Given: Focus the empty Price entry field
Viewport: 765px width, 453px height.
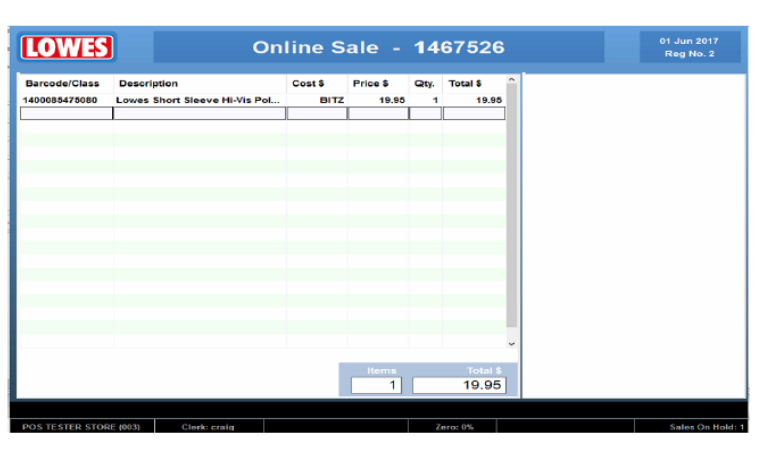Looking at the screenshot, I should pyautogui.click(x=379, y=114).
